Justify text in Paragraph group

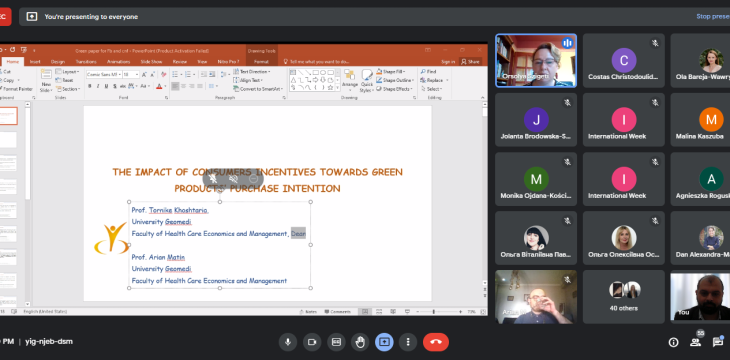200,86
